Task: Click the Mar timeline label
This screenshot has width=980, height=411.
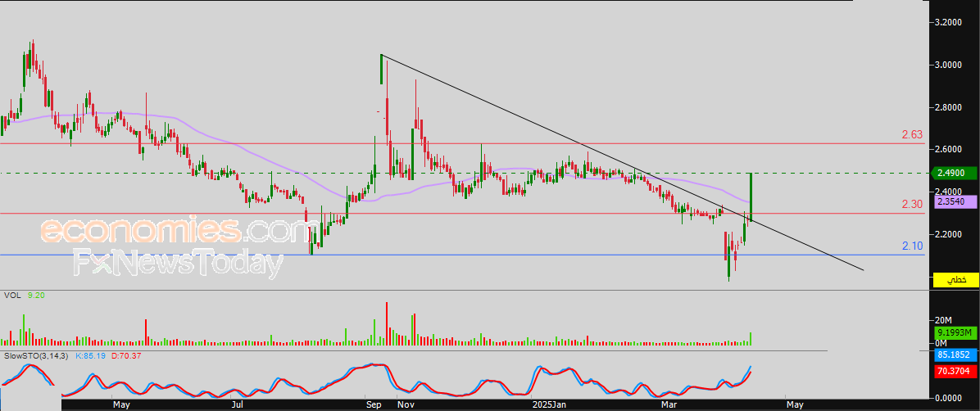Action: click(670, 404)
